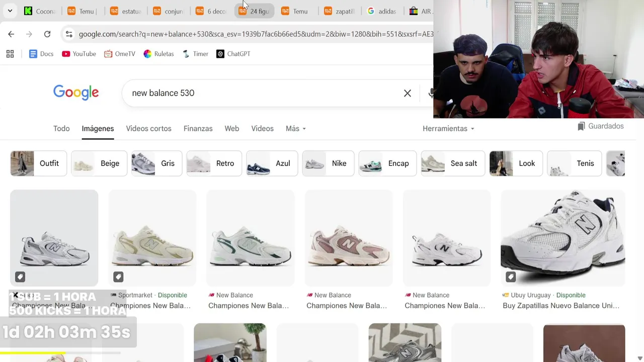
Task: Click product tag icon on Ubuy image
Action: click(511, 277)
